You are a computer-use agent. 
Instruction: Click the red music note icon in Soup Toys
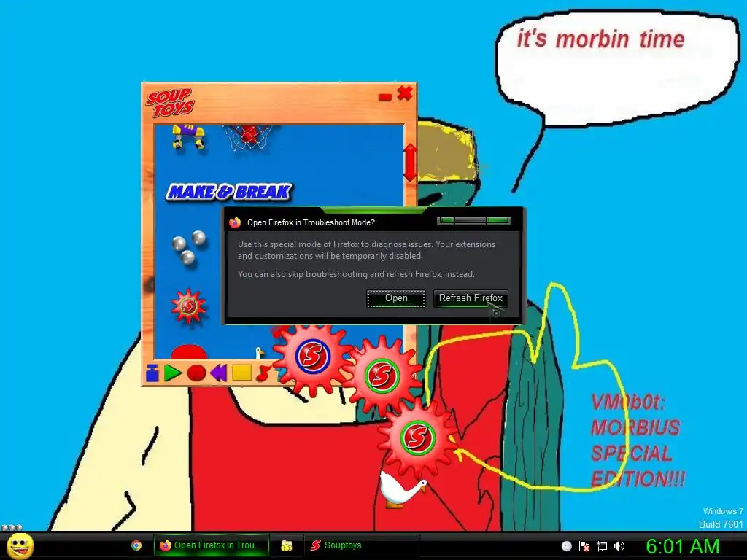click(263, 373)
